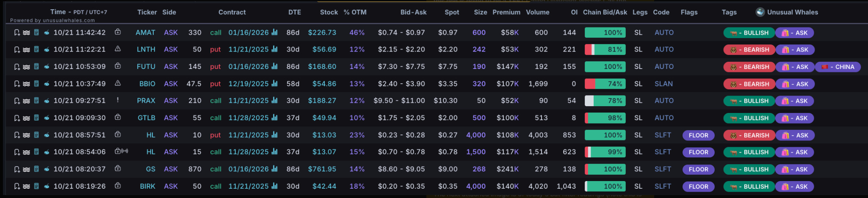This screenshot has height=198, width=868.
Task: Click the waves flow icon in the LNTH row
Action: point(26,49)
